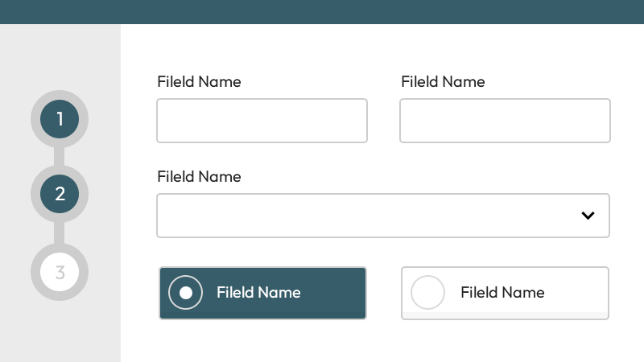This screenshot has height=362, width=644.
Task: Select the empty radio circle in the white card
Action: tap(428, 292)
